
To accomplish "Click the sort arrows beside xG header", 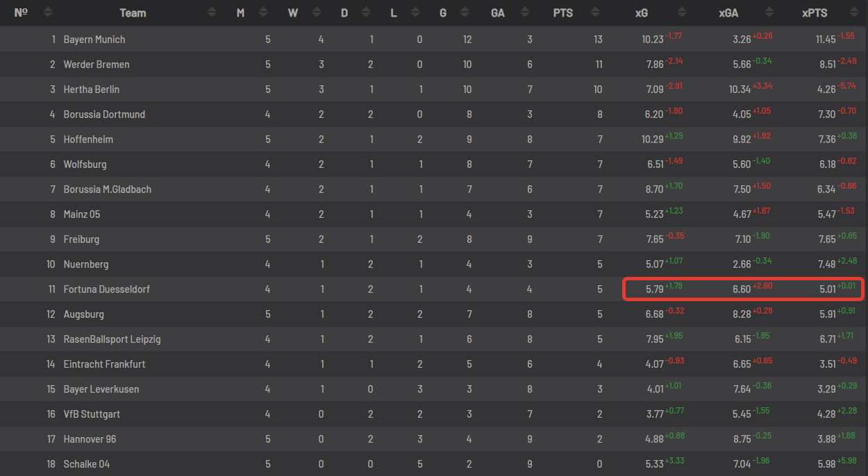I will coord(682,12).
